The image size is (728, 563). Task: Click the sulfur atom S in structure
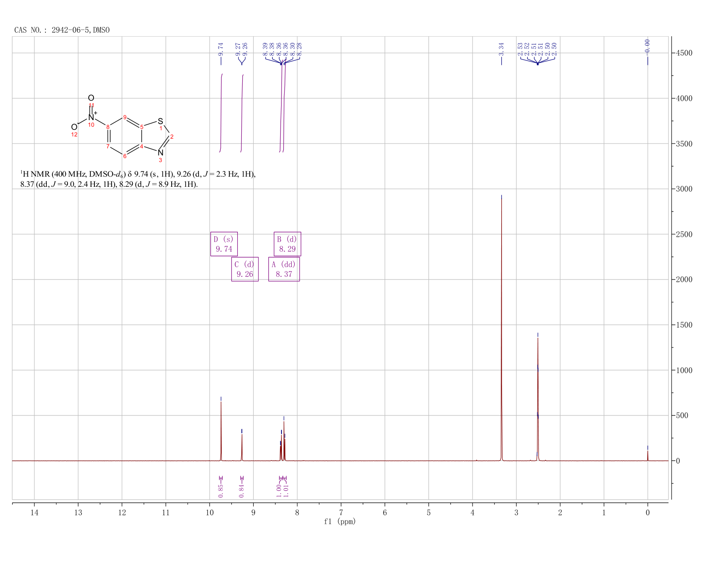point(161,121)
